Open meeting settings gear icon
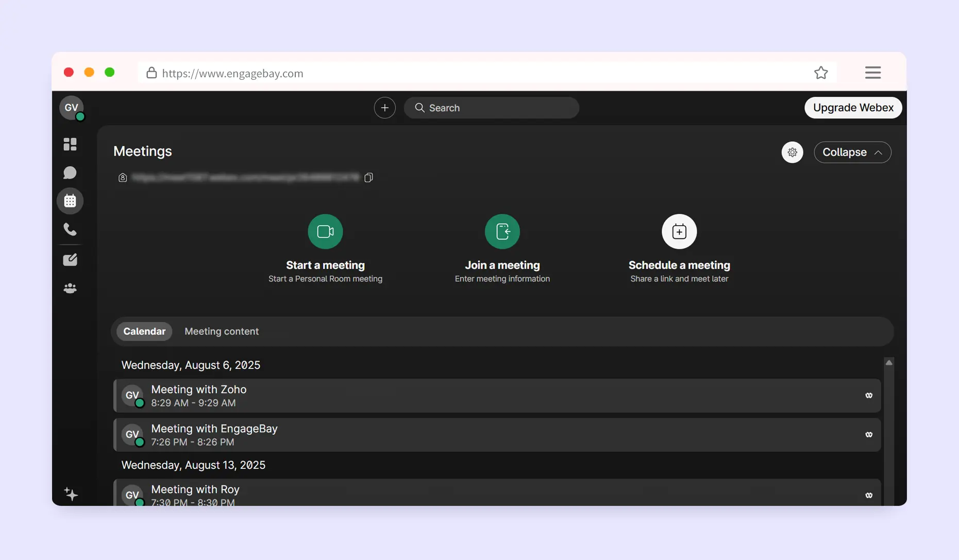The height and width of the screenshot is (560, 959). pos(792,152)
